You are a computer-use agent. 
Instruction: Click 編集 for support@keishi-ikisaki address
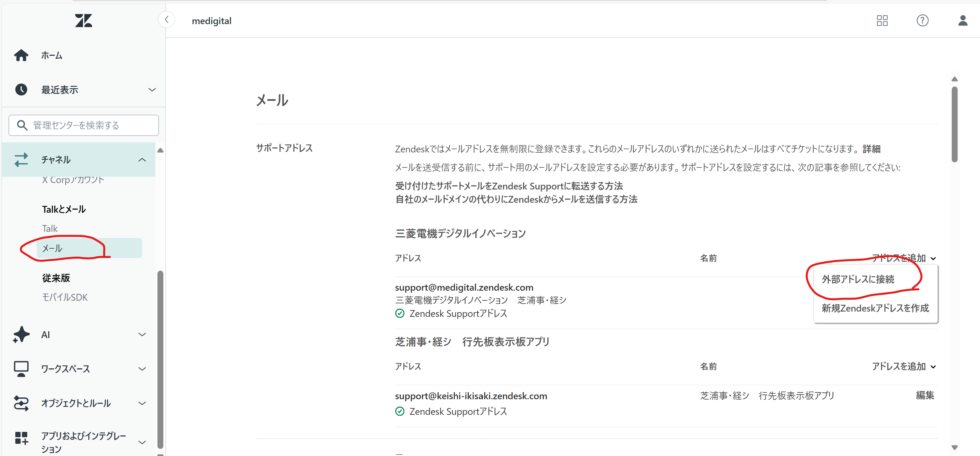pyautogui.click(x=924, y=395)
